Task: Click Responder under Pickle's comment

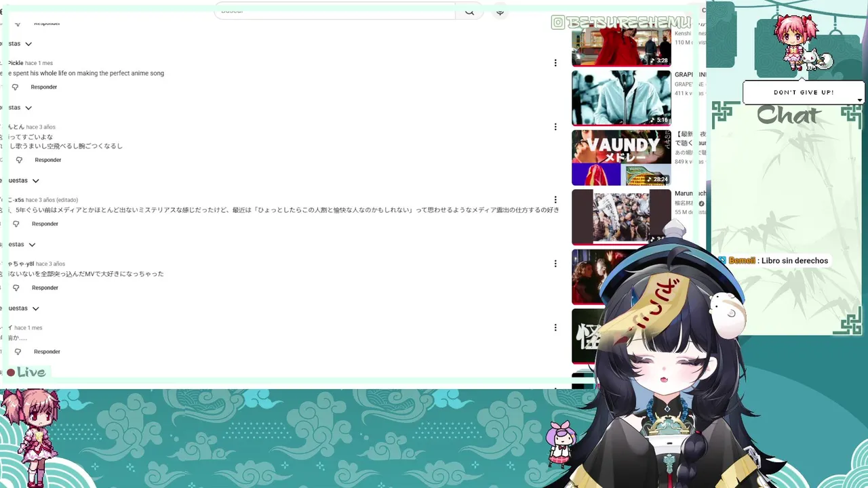Action: (x=44, y=87)
